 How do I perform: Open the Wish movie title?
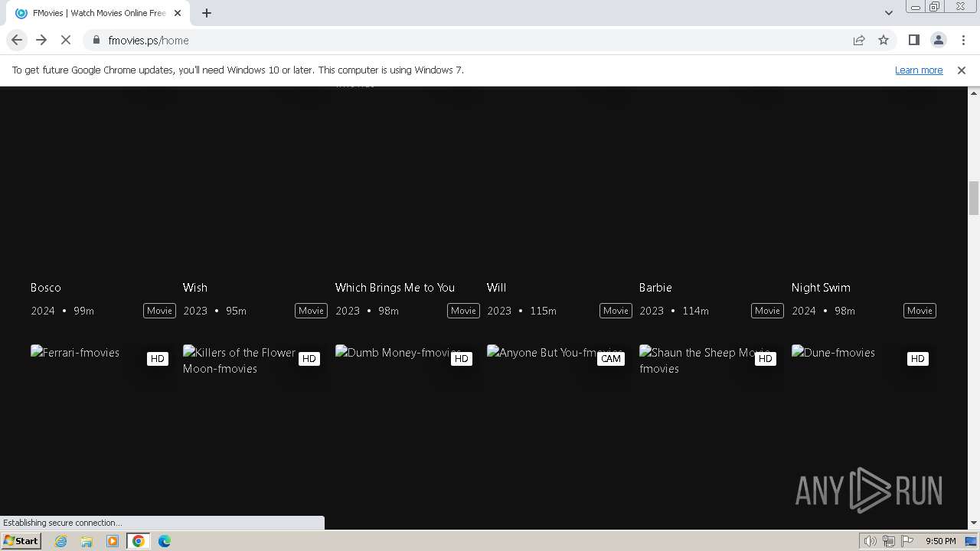click(x=195, y=288)
